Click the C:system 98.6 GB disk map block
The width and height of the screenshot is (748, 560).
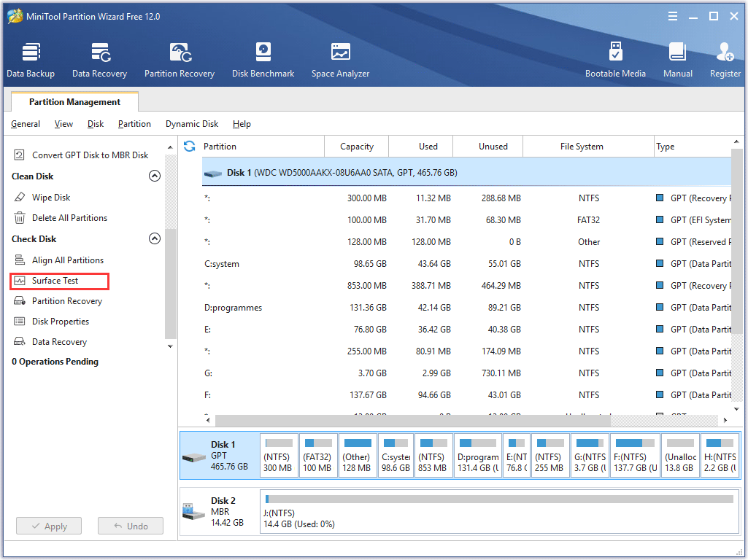click(x=396, y=456)
